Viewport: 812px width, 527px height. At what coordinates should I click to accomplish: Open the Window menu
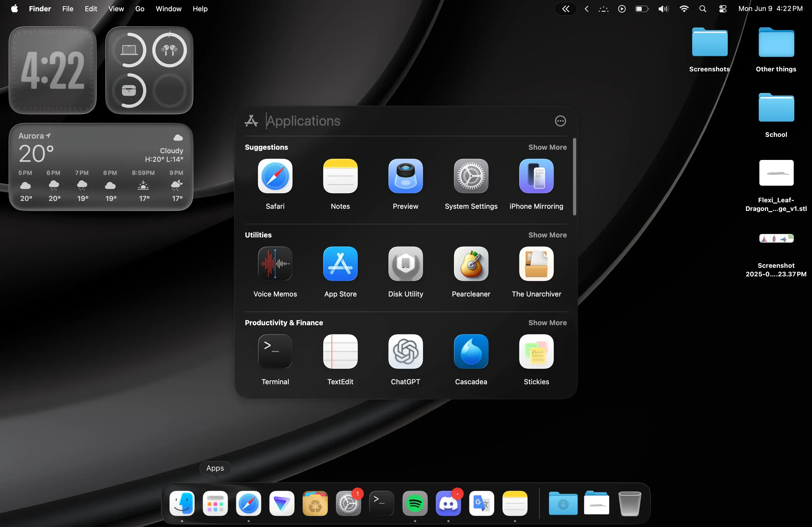click(x=169, y=9)
